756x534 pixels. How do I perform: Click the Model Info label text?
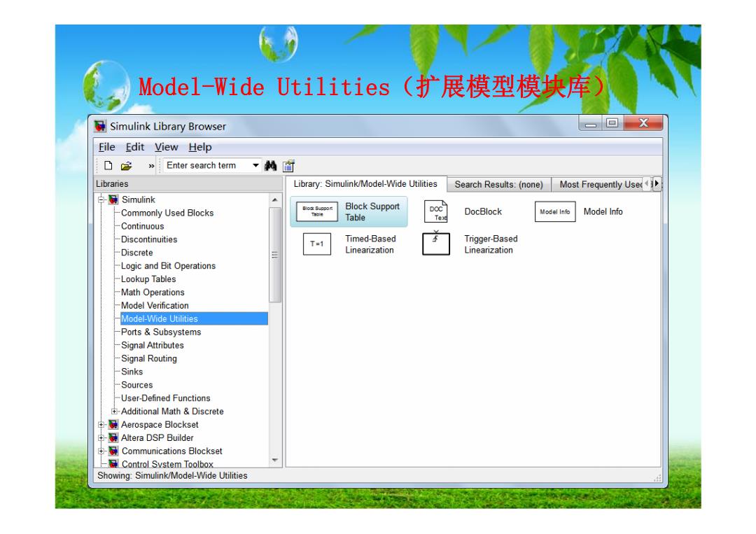pyautogui.click(x=603, y=211)
